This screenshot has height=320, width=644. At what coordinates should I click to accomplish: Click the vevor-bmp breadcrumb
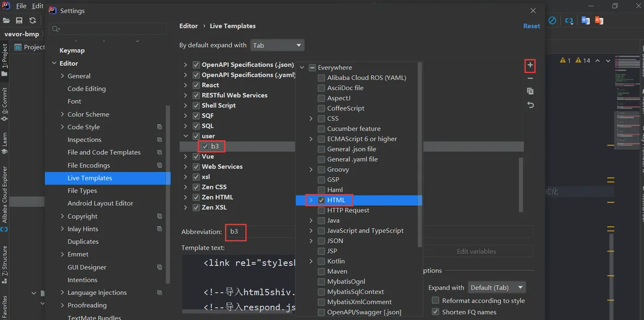point(22,34)
